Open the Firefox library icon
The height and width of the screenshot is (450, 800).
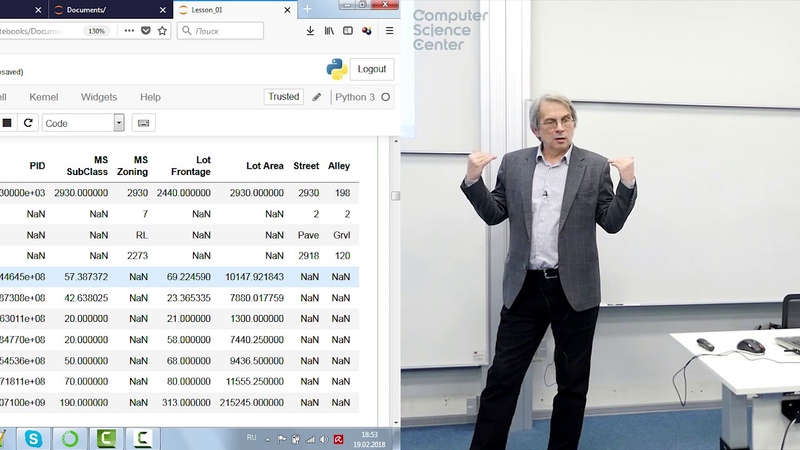click(x=329, y=31)
